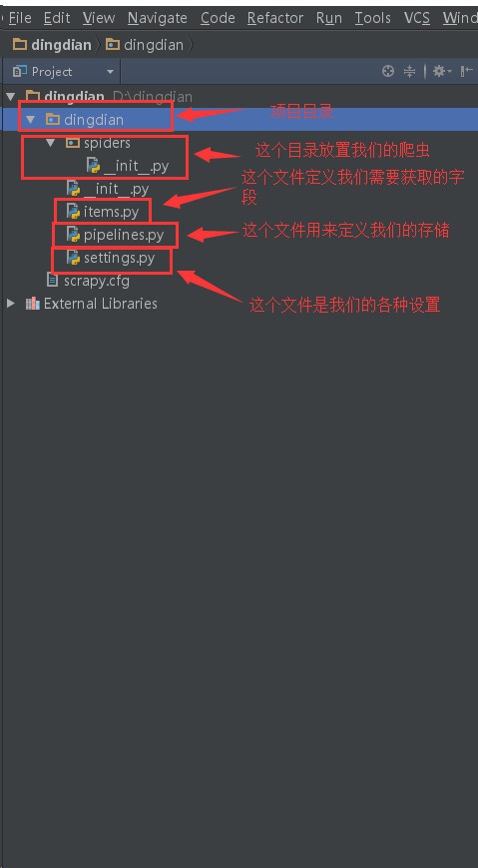The image size is (478, 868).
Task: Collapse the spiders folder arrow
Action: click(51, 143)
